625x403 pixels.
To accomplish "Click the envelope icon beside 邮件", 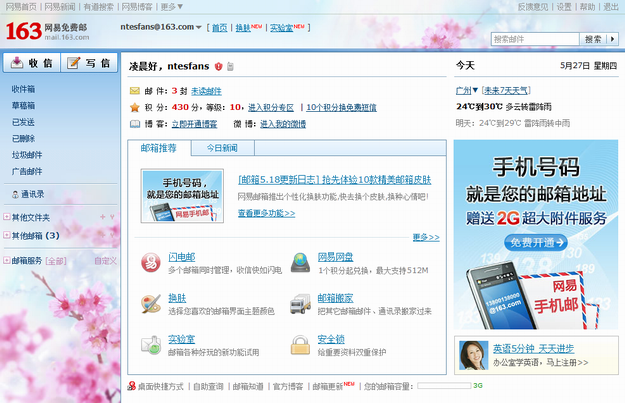I will 135,91.
